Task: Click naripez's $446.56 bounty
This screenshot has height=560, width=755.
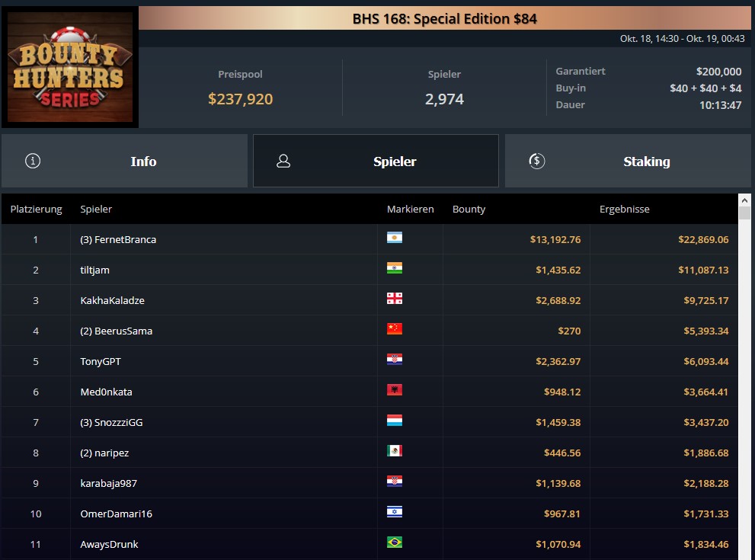Action: click(562, 453)
